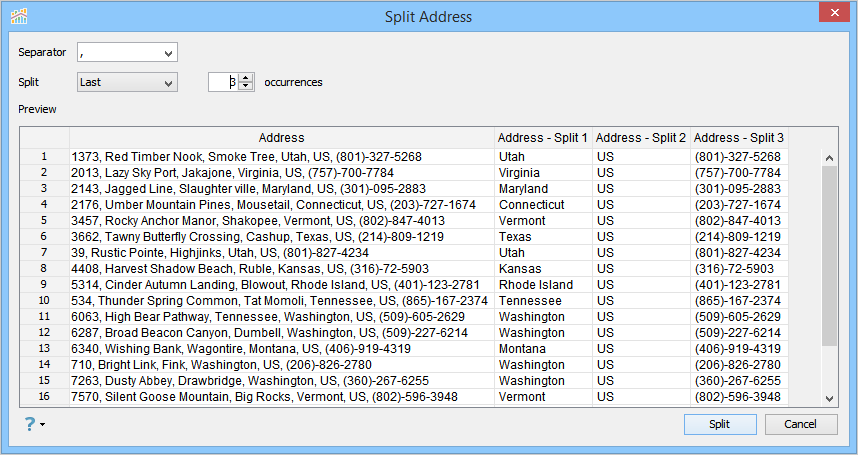The image size is (858, 455).
Task: Select the Address column header
Action: pyautogui.click(x=281, y=138)
